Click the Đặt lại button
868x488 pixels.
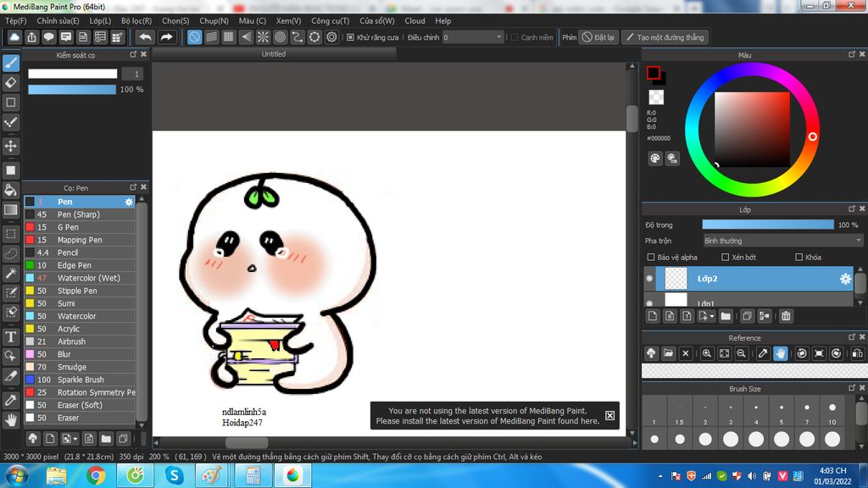pos(598,37)
